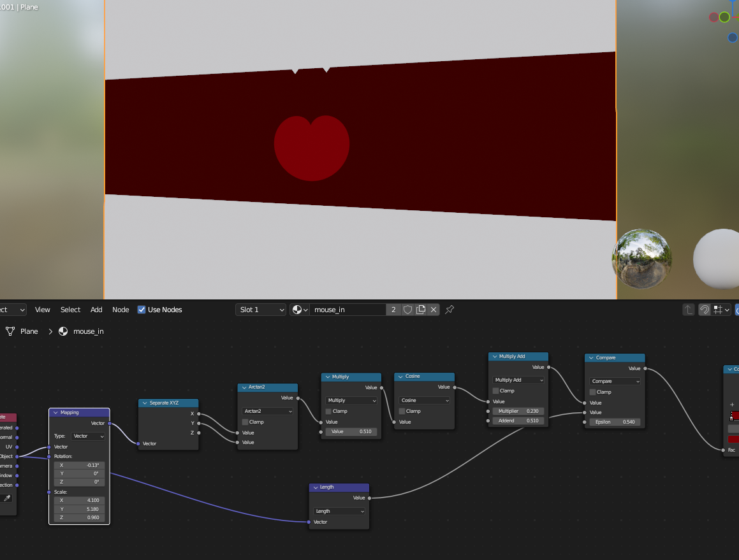The width and height of the screenshot is (739, 560).
Task: Open the Add menu
Action: pos(96,310)
